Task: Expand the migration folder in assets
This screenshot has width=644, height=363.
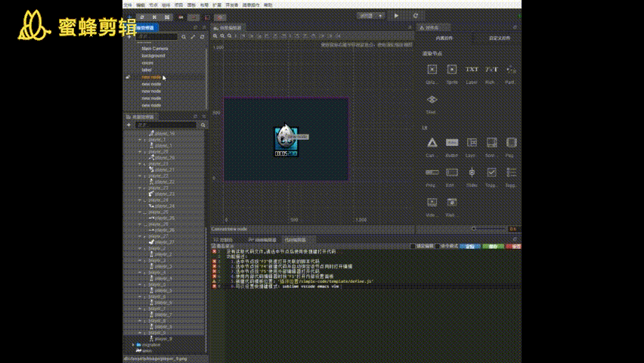Action: click(x=133, y=345)
